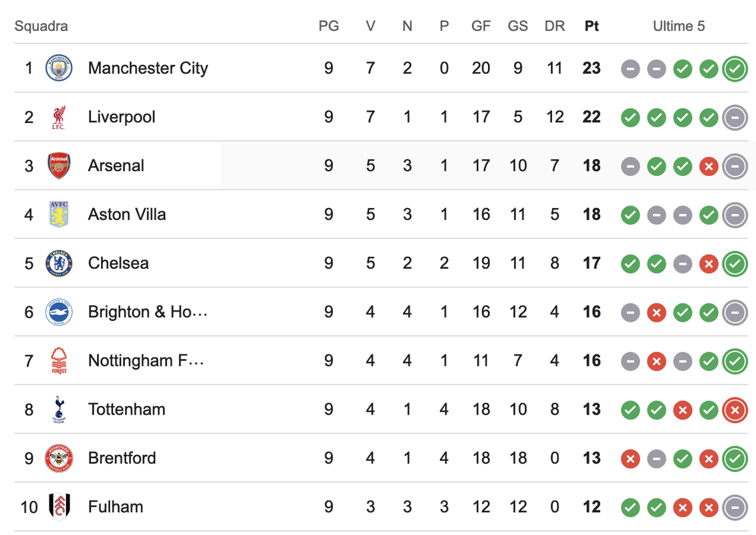This screenshot has height=535, width=756.
Task: Click the Liverpool club crest
Action: tap(59, 117)
